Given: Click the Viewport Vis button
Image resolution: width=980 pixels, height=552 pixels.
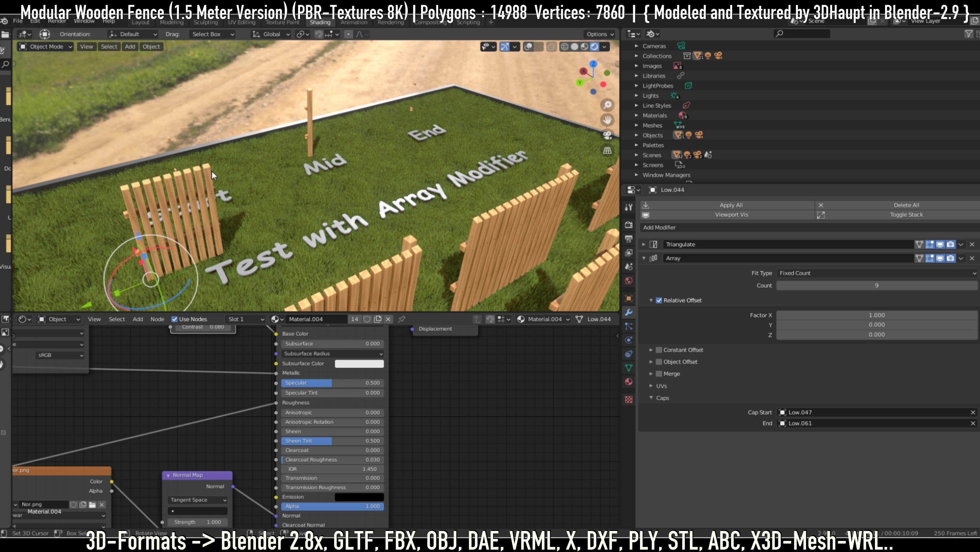Looking at the screenshot, I should coord(727,215).
